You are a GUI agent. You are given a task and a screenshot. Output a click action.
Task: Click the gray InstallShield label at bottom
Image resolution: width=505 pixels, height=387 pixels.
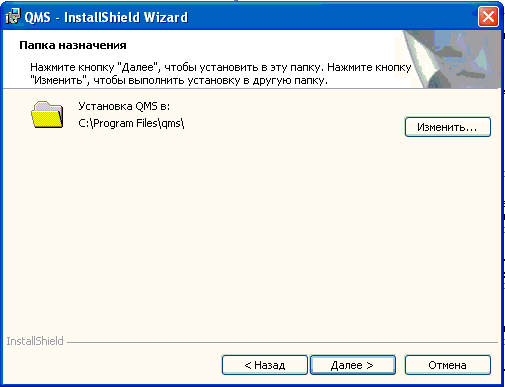click(x=35, y=341)
